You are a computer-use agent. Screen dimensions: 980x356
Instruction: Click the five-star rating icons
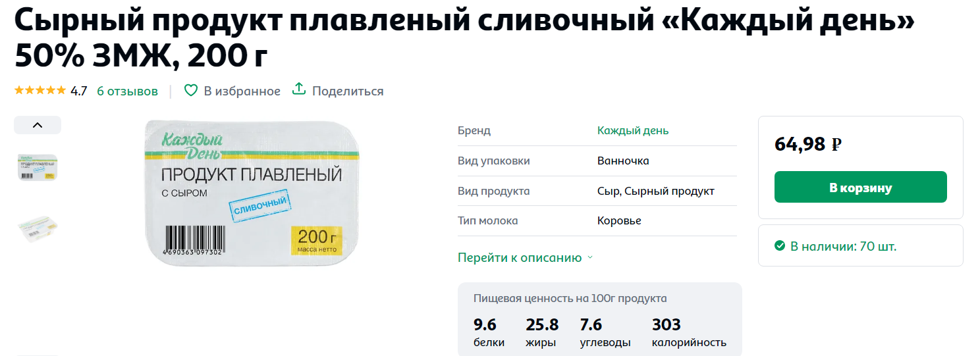[40, 91]
